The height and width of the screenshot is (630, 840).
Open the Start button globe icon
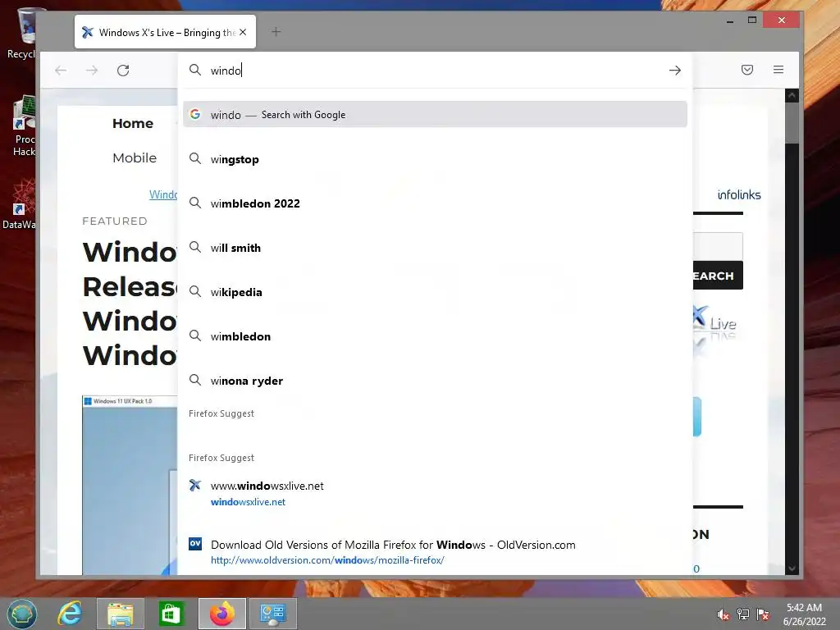(x=21, y=614)
